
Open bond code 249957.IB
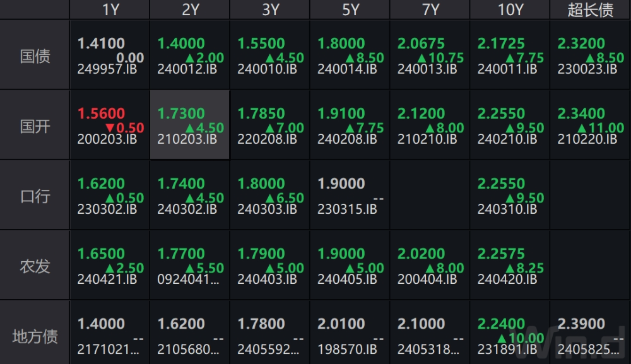tap(107, 69)
